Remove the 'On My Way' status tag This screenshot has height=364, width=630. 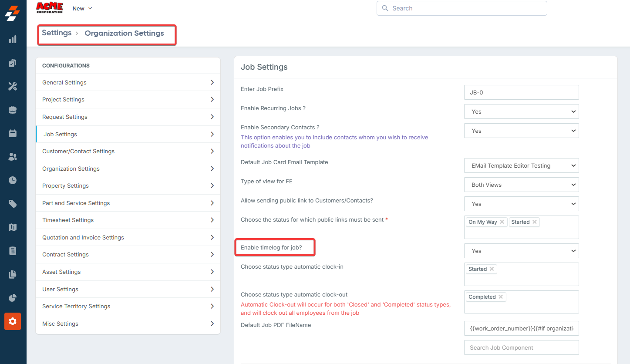click(x=502, y=222)
